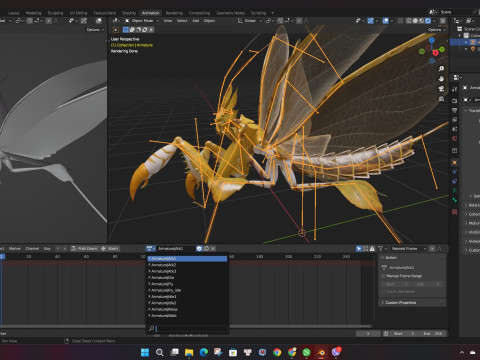Toggle viewport overlays button
The image size is (480, 360).
tap(386, 21)
